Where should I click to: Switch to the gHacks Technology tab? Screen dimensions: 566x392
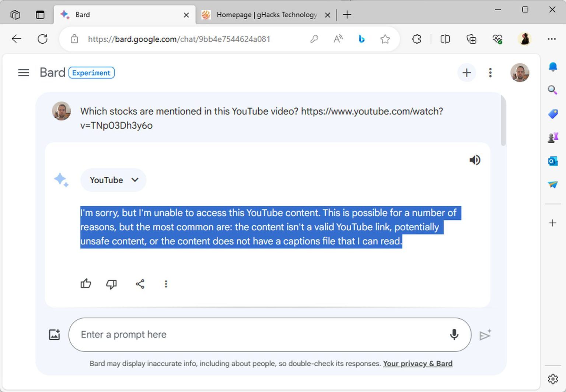(x=262, y=15)
